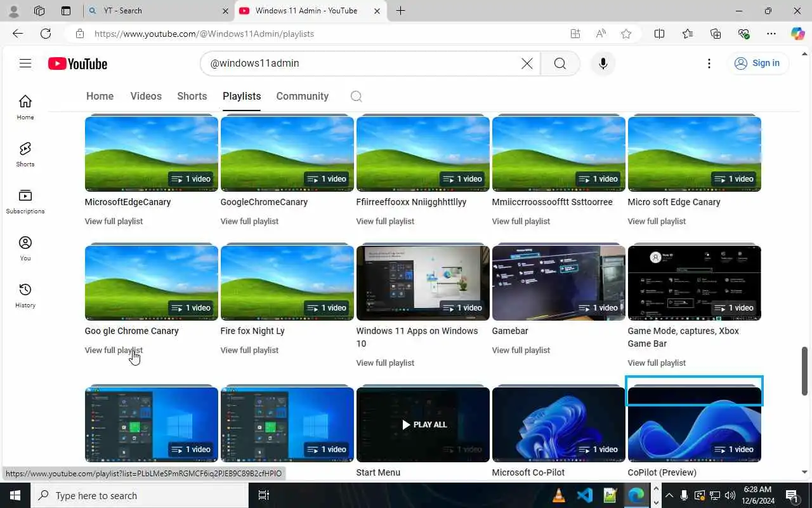Open a new browser tab

pos(400,11)
